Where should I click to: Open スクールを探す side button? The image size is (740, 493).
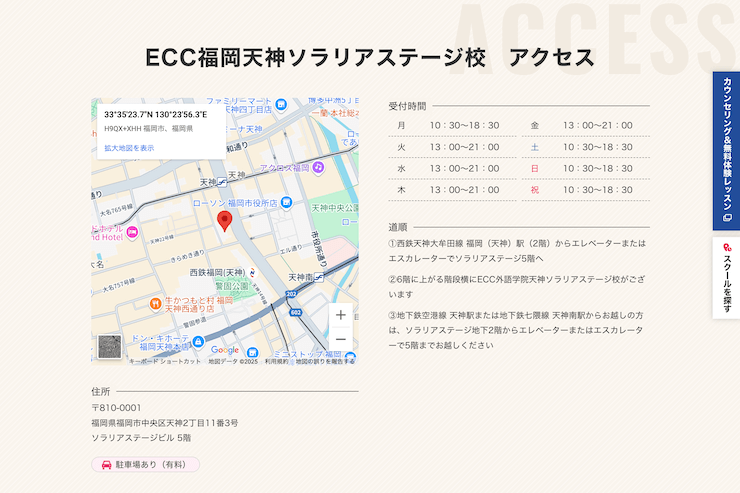pyautogui.click(x=726, y=278)
